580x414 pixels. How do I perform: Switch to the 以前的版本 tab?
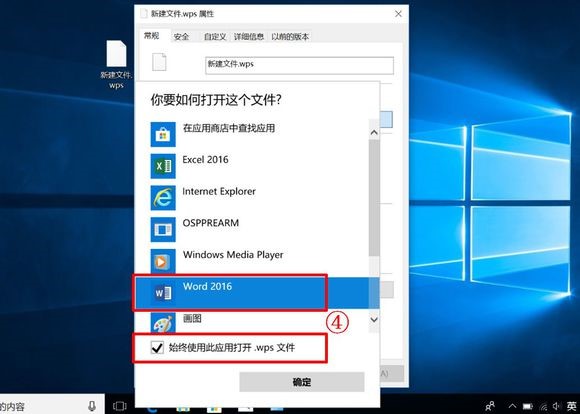click(290, 37)
